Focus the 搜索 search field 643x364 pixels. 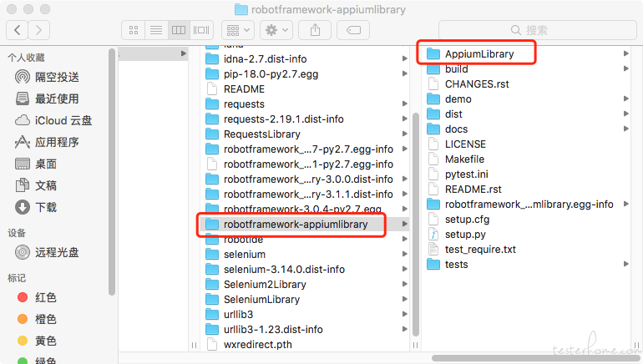537,30
